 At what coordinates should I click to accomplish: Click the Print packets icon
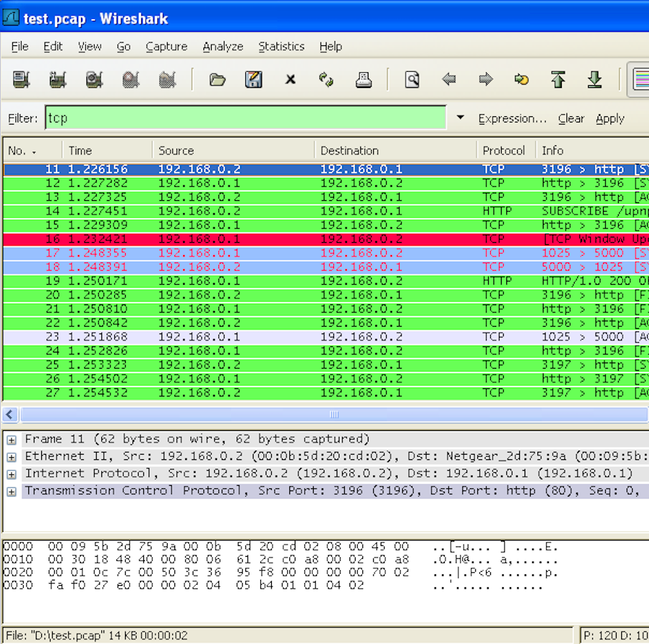tap(364, 80)
